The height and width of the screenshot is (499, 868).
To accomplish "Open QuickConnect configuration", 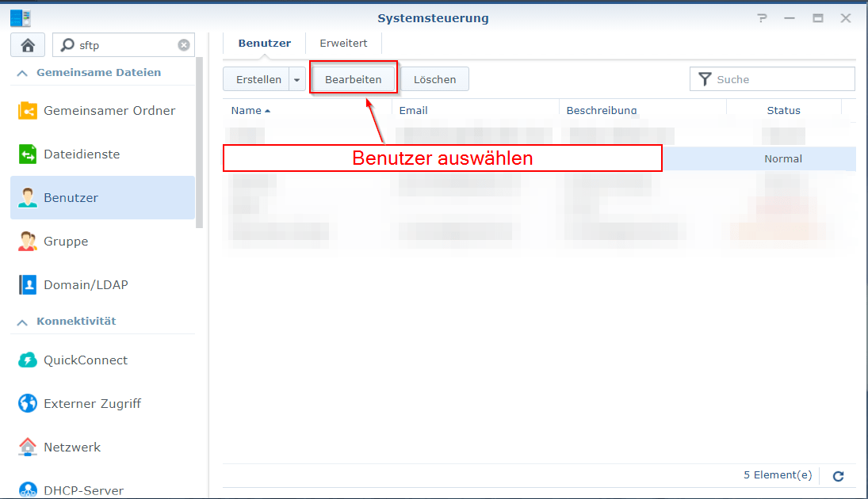I will click(85, 360).
